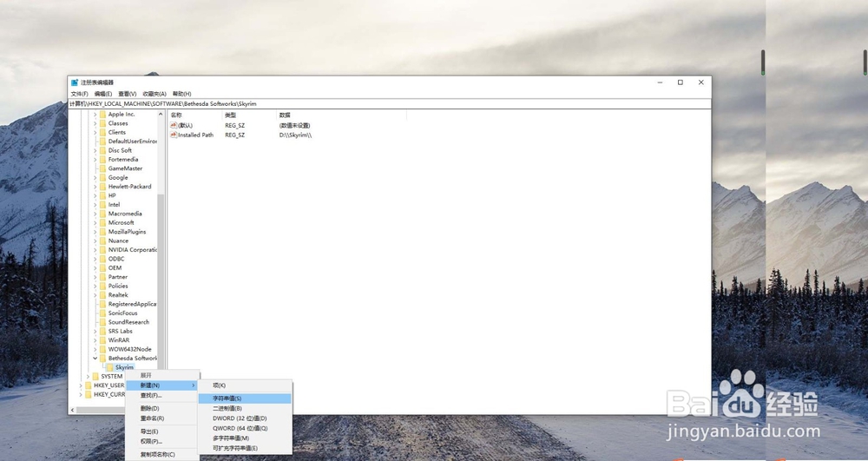Screen dimensions: 868x461
Task: Expand the WOW6432Node key
Action: pyautogui.click(x=95, y=349)
